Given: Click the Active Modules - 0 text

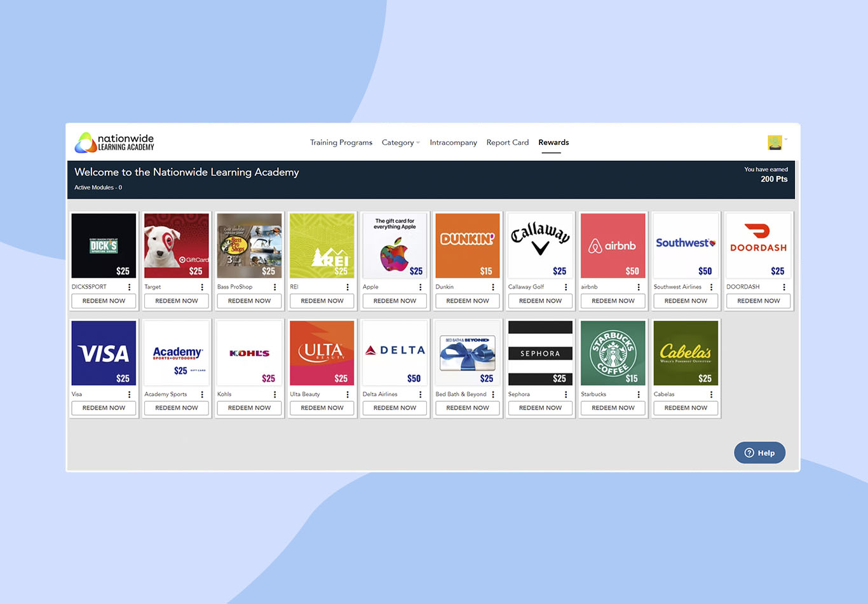Looking at the screenshot, I should pyautogui.click(x=98, y=188).
